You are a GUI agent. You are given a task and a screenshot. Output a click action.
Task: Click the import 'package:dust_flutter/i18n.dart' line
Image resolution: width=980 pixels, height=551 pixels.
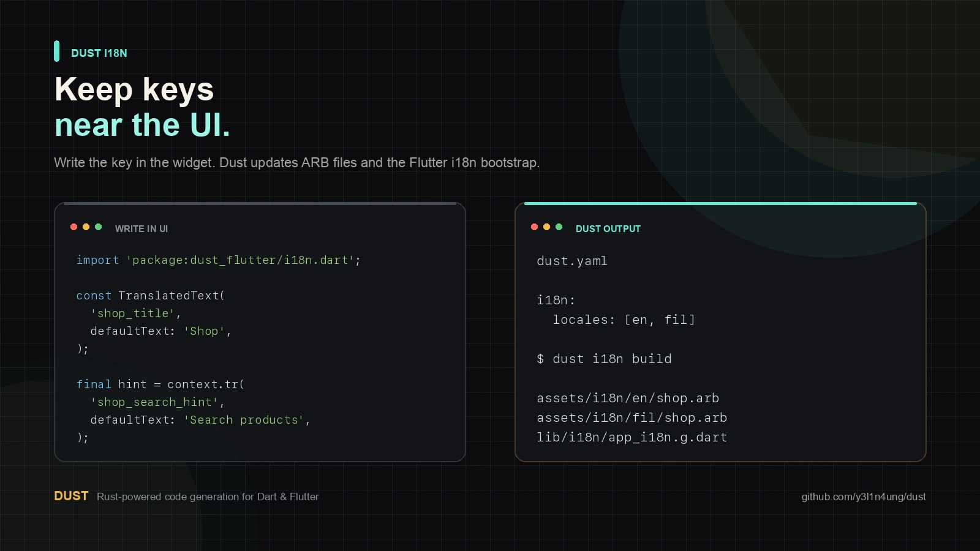pos(219,260)
